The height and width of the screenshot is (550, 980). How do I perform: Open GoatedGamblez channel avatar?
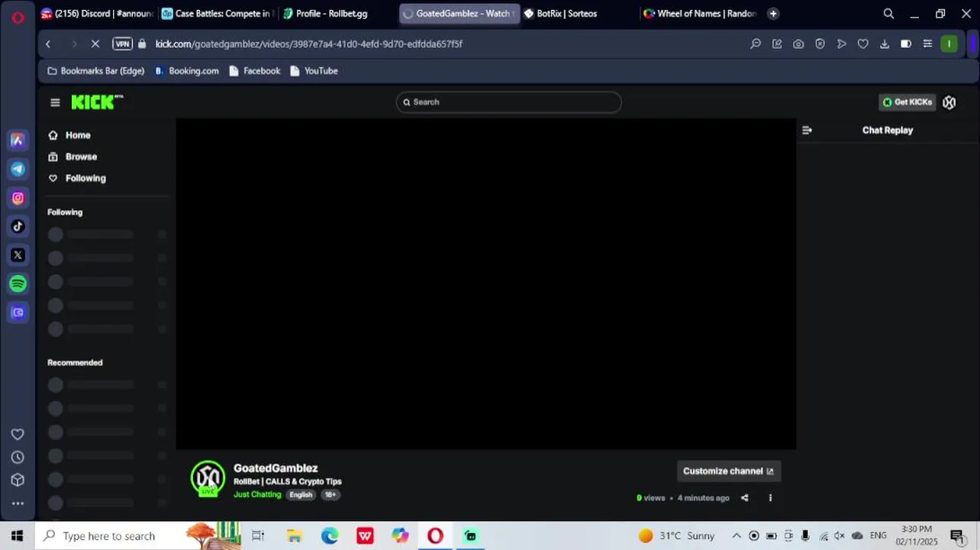208,478
